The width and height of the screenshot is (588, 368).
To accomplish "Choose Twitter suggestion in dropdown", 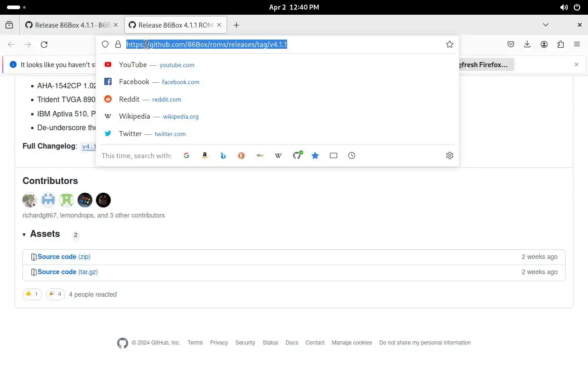I will tap(277, 134).
